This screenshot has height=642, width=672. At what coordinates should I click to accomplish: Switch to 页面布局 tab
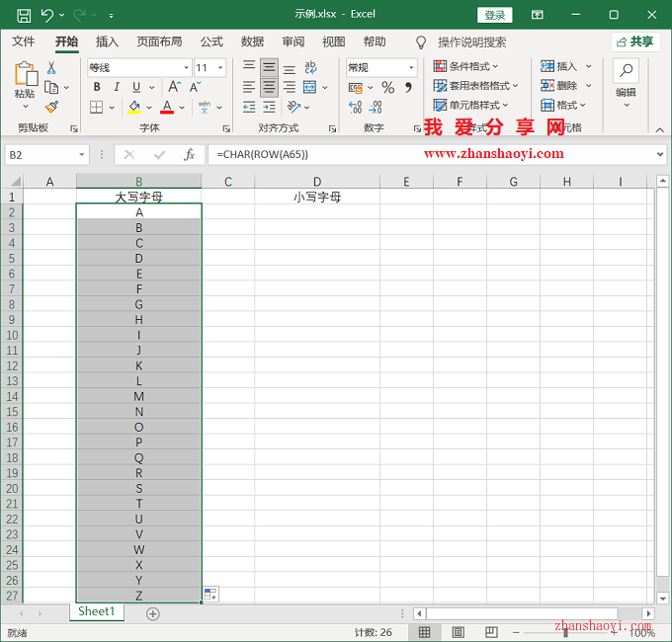coord(159,41)
